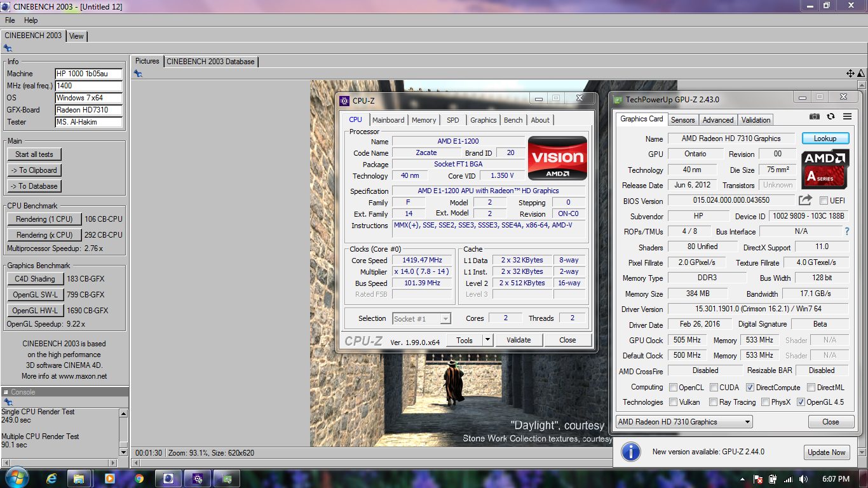
Task: Toggle the Vulkan checkbox
Action: (673, 402)
